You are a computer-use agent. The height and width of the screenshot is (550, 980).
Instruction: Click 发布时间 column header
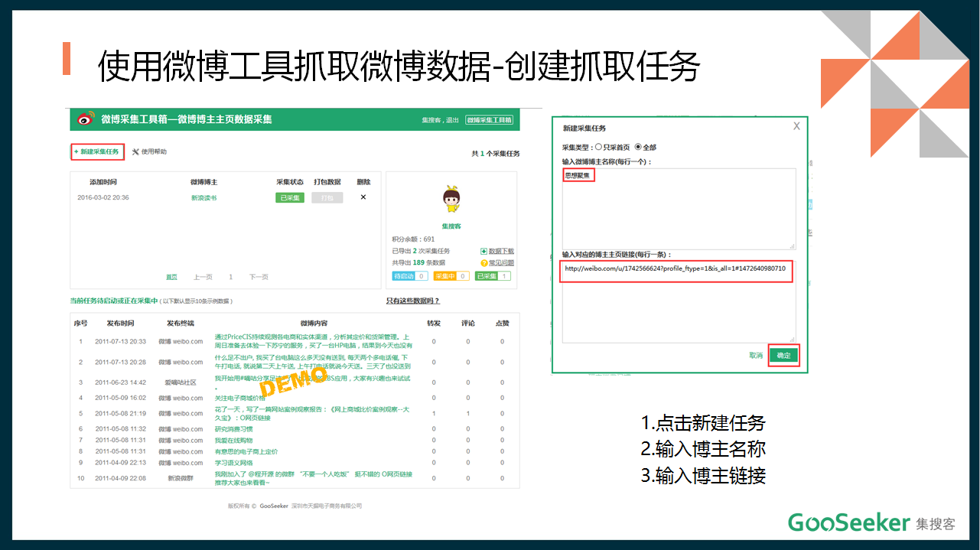click(120, 324)
